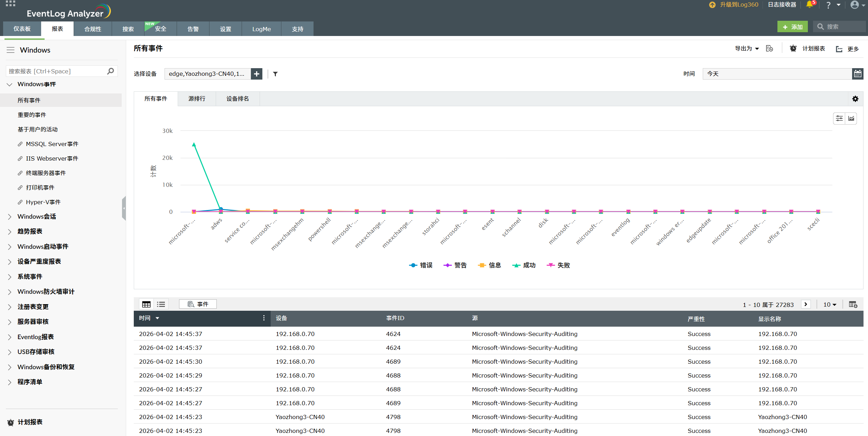Click the 升级到Log360 link
The height and width of the screenshot is (436, 868).
(739, 4)
